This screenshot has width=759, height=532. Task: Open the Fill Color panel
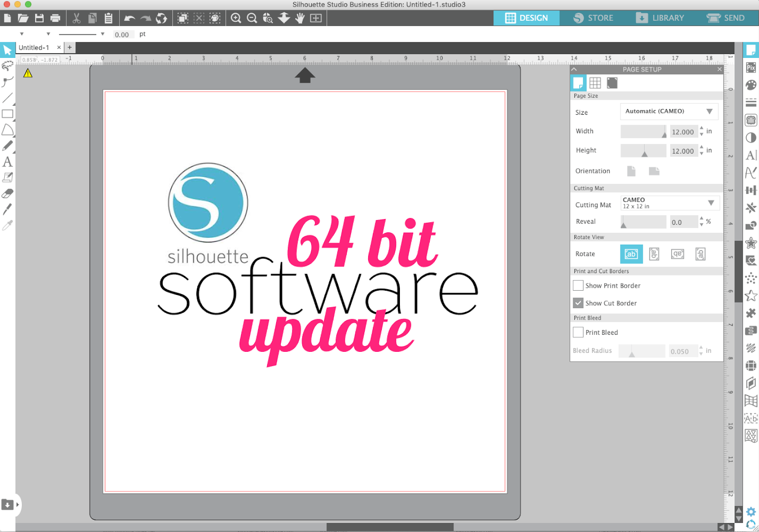coord(751,85)
